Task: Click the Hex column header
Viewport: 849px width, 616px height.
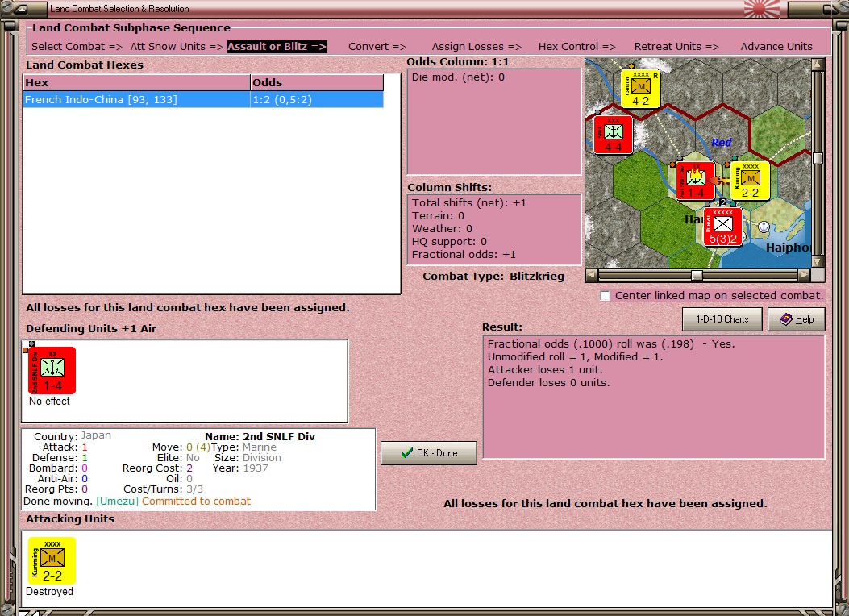Action: (136, 82)
